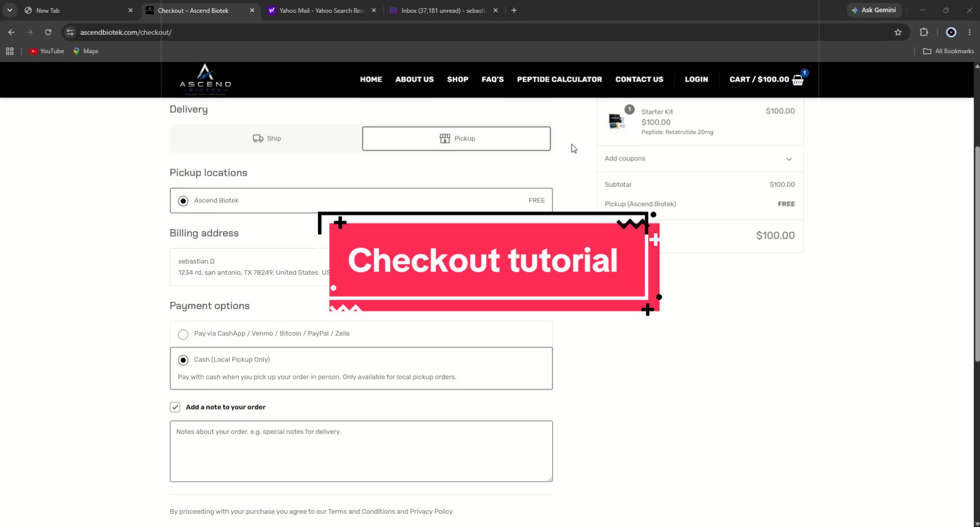The width and height of the screenshot is (980, 527).
Task: Close the New Tab tab
Action: [130, 10]
